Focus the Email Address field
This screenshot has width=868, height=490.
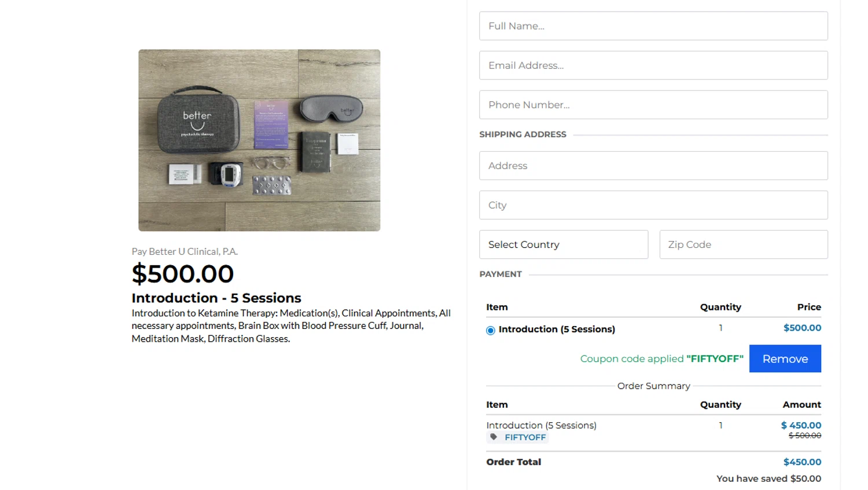[x=653, y=65]
